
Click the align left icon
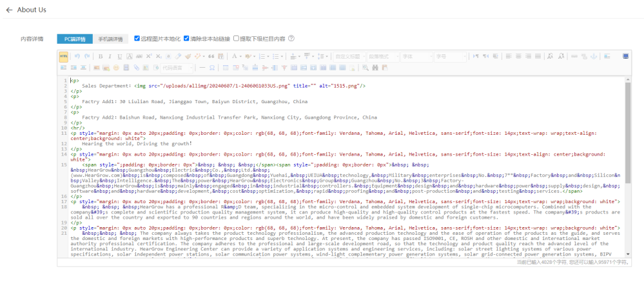509,56
